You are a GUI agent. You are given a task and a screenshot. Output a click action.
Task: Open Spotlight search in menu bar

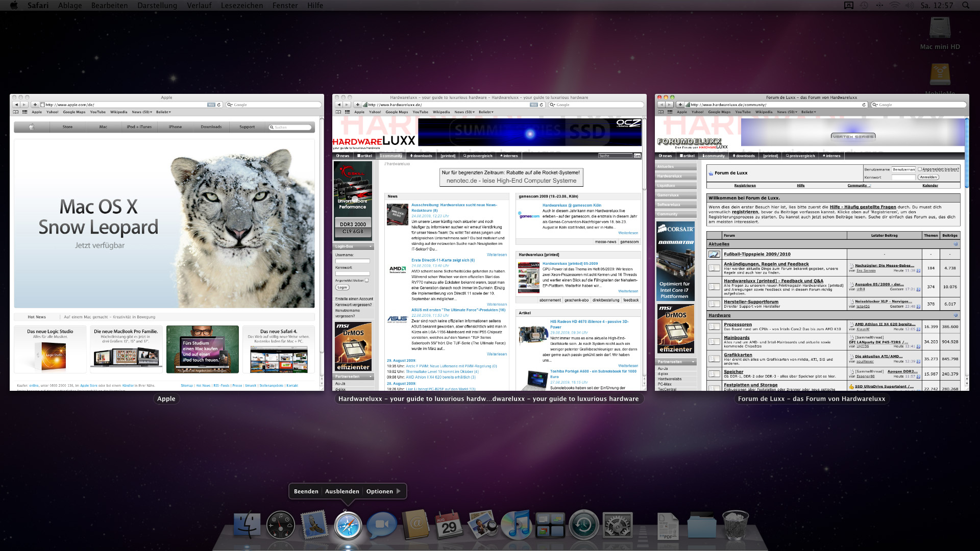pos(965,5)
